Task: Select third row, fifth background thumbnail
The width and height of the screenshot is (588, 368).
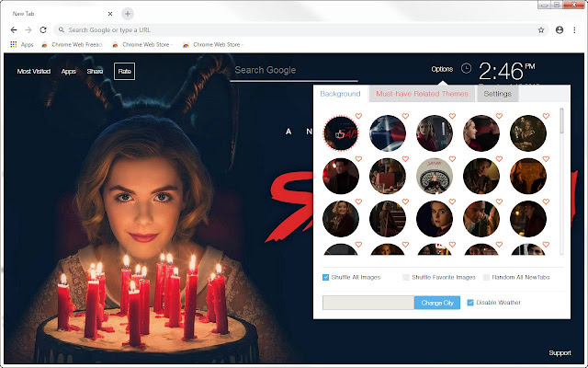Action: click(528, 219)
